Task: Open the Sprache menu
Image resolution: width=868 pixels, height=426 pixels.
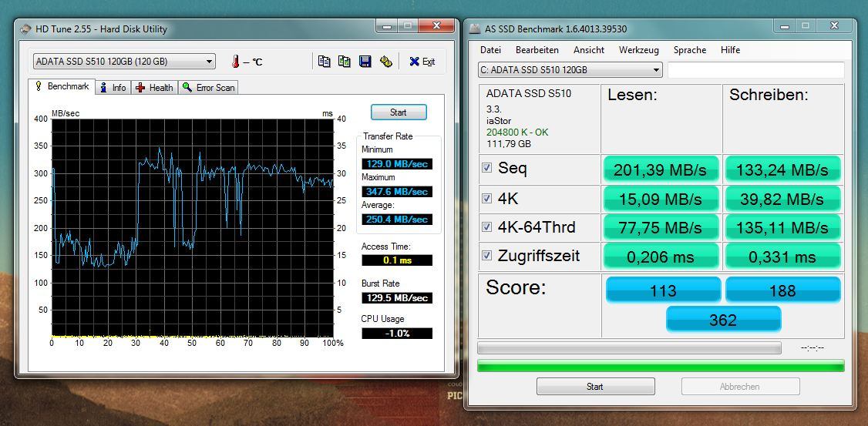Action: [690, 50]
